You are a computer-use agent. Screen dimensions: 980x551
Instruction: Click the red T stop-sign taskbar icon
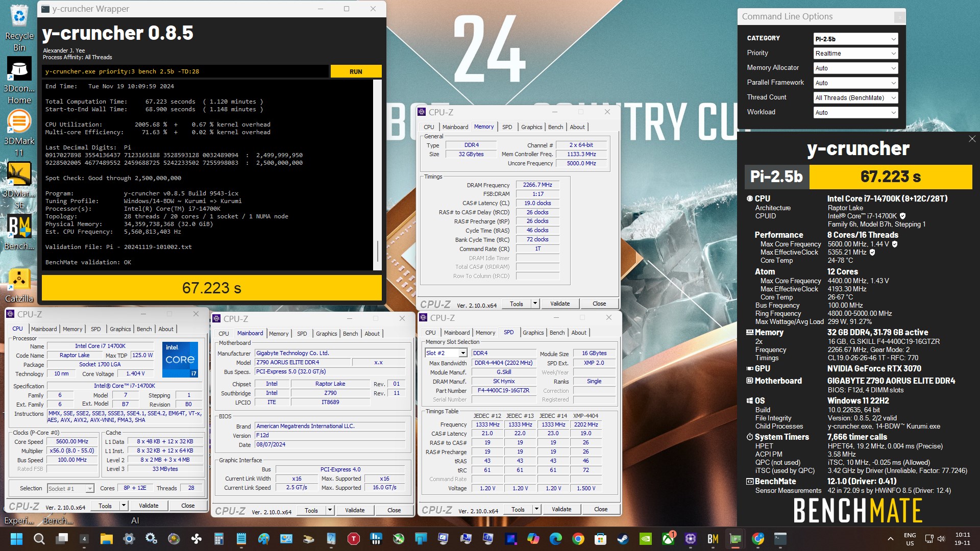354,539
